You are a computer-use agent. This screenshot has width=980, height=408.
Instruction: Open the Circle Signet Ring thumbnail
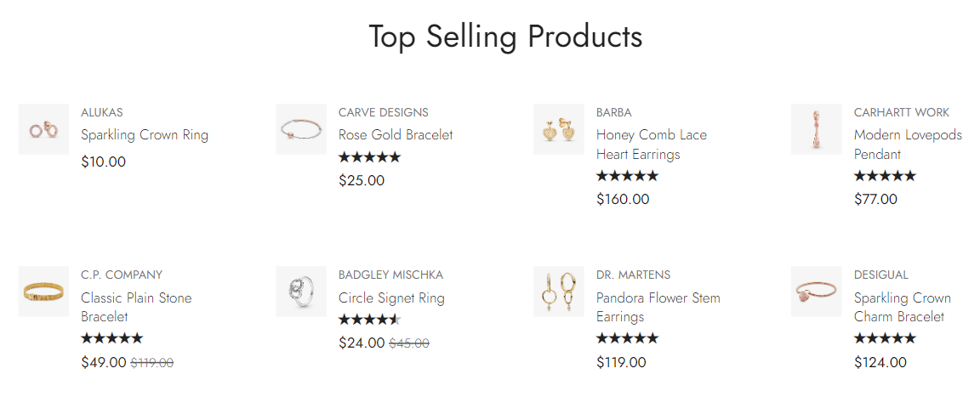pyautogui.click(x=301, y=292)
